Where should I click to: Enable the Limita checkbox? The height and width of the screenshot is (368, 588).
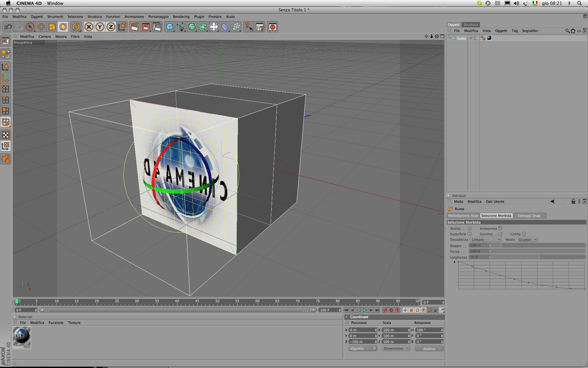point(524,234)
